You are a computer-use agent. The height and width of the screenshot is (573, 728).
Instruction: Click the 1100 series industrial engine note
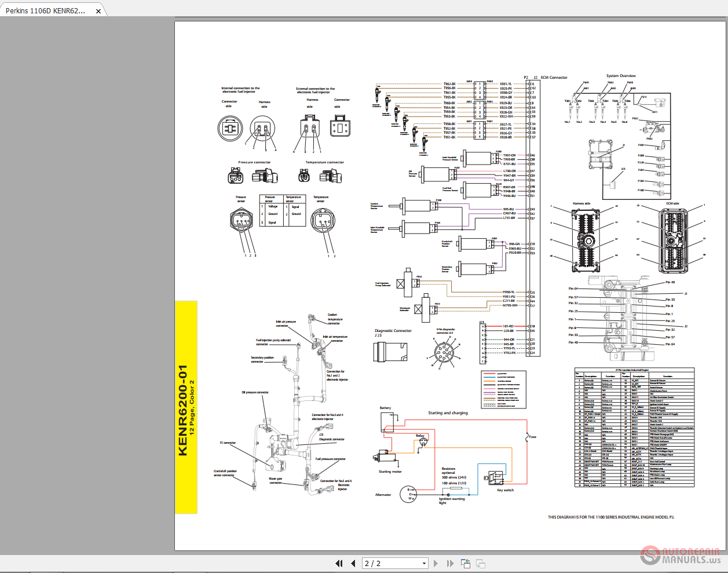611,517
